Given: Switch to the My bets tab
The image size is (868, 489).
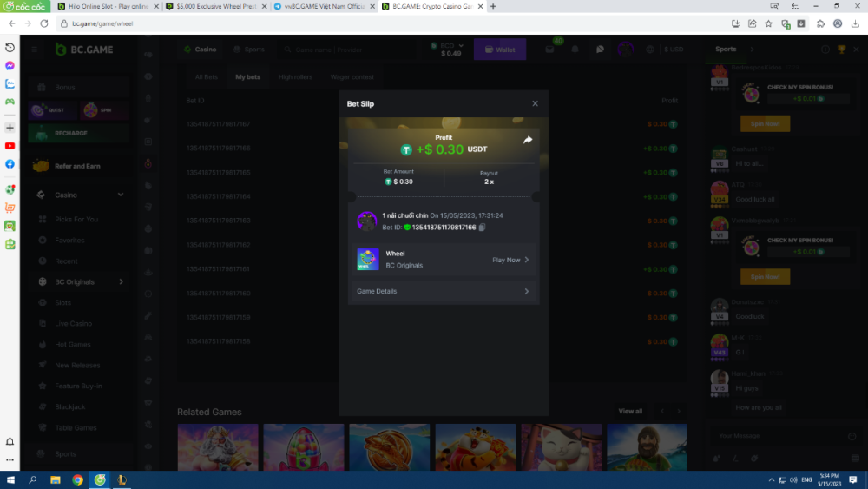Looking at the screenshot, I should [247, 77].
